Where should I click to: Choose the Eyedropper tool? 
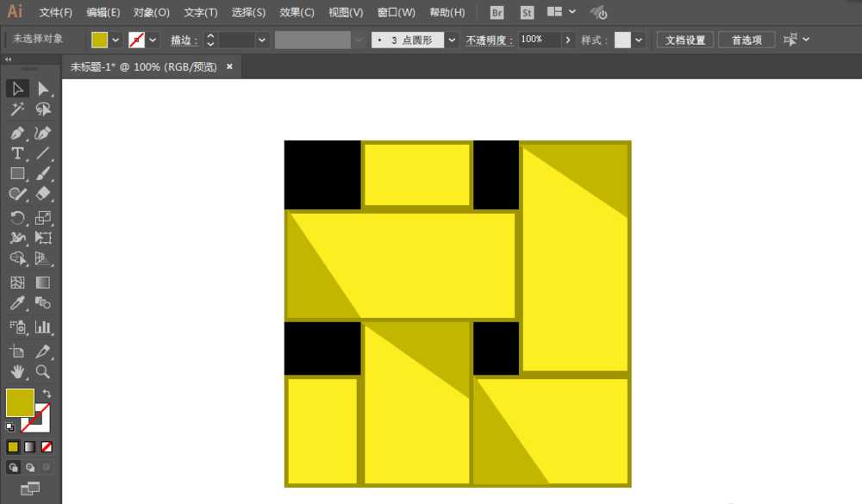pyautogui.click(x=16, y=303)
